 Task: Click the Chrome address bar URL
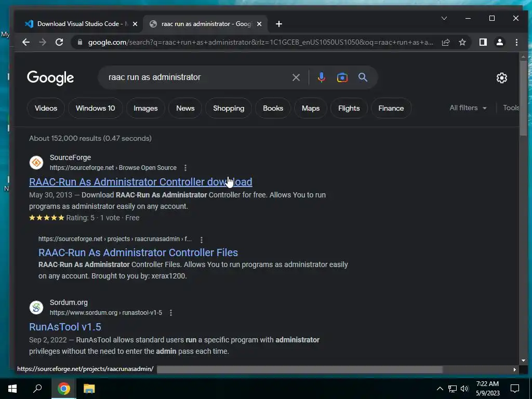pyautogui.click(x=260, y=43)
